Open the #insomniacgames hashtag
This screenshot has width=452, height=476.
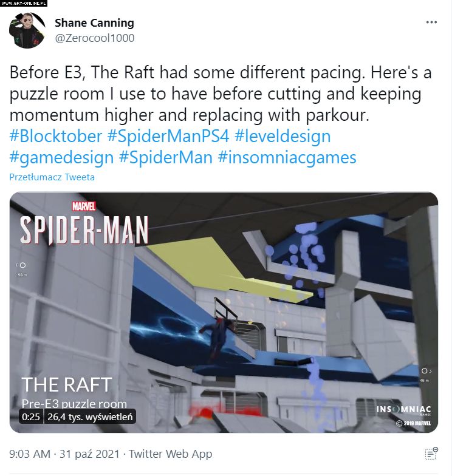click(x=287, y=158)
